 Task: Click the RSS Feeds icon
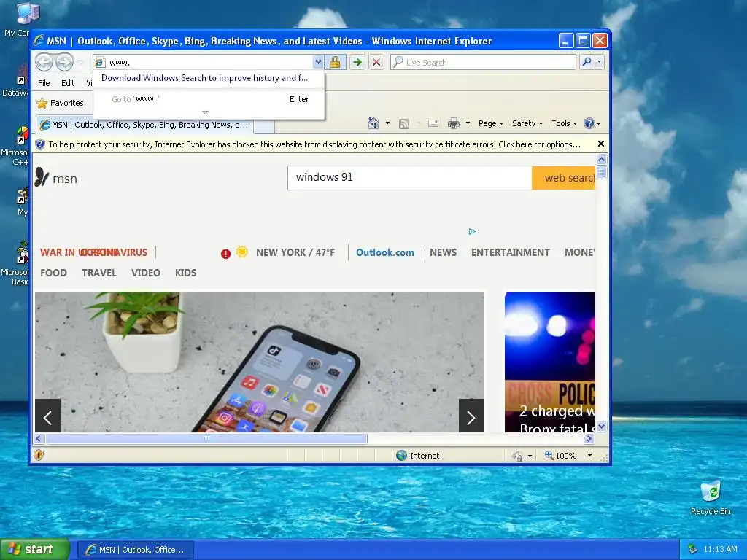point(404,124)
